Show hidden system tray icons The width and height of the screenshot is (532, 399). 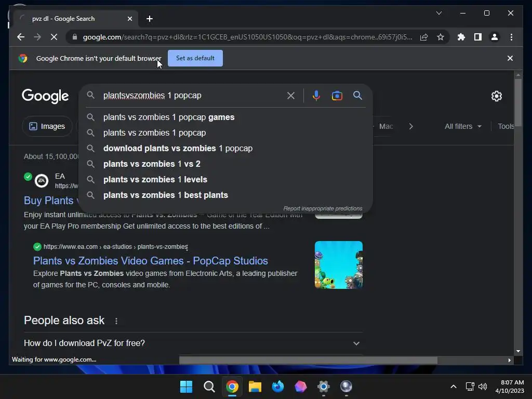click(x=453, y=387)
